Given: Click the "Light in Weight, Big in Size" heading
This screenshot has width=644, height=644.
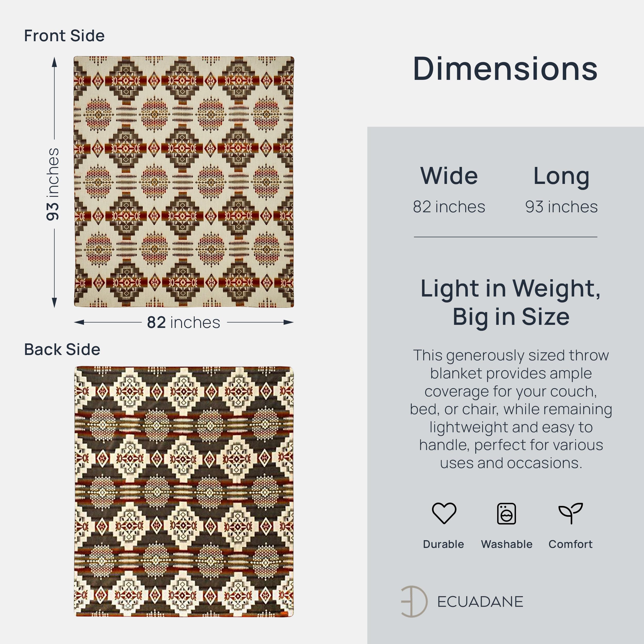Looking at the screenshot, I should click(x=511, y=302).
